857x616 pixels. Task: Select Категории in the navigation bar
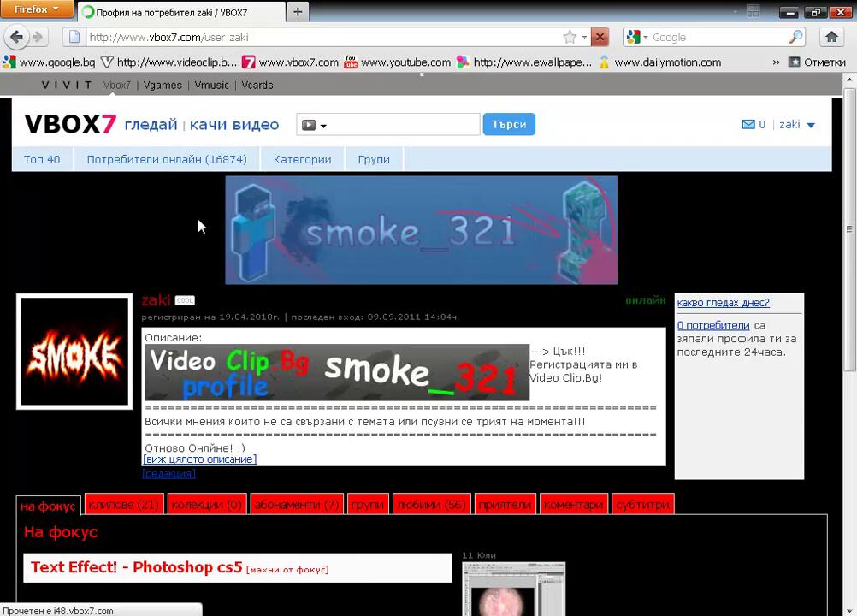point(302,159)
